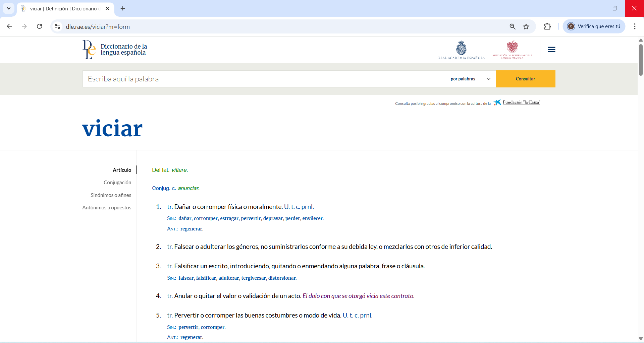644x343 pixels.
Task: Switch to the Conjugación section
Action: pyautogui.click(x=117, y=183)
